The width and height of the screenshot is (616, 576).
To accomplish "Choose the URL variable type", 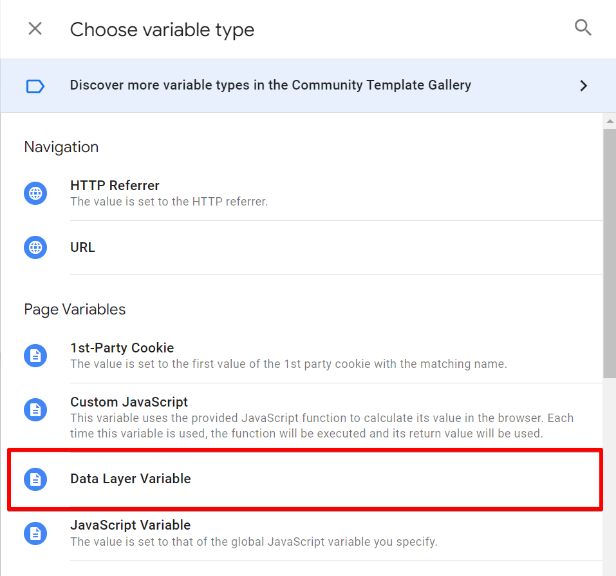I will click(x=83, y=247).
